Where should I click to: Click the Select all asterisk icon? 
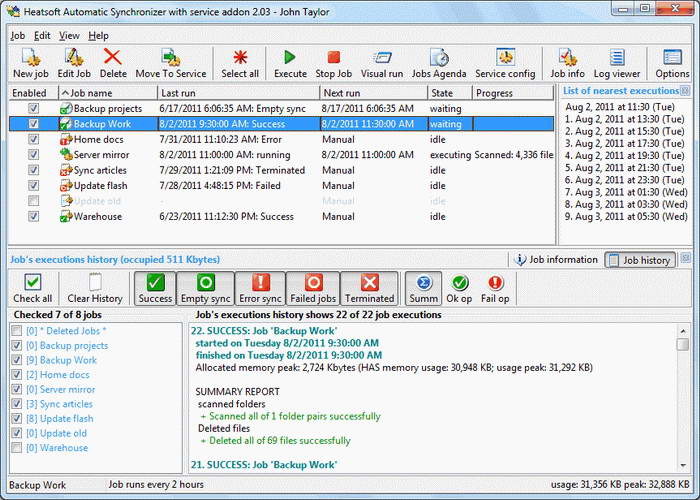point(240,58)
